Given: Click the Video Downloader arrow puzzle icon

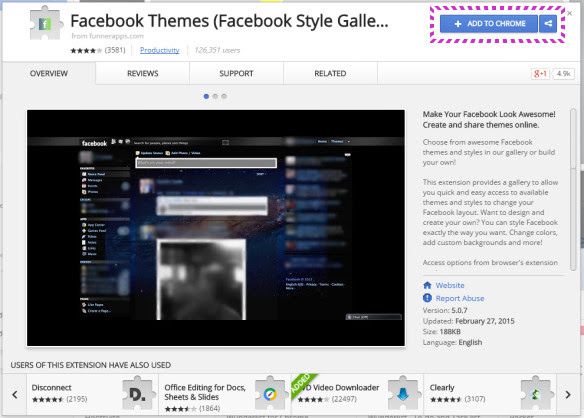Looking at the screenshot, I should coord(403,393).
